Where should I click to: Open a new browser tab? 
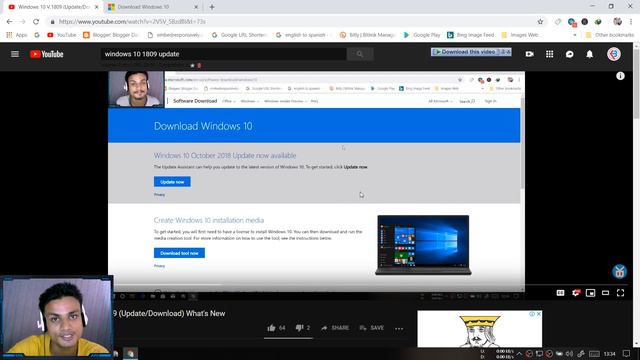click(211, 7)
